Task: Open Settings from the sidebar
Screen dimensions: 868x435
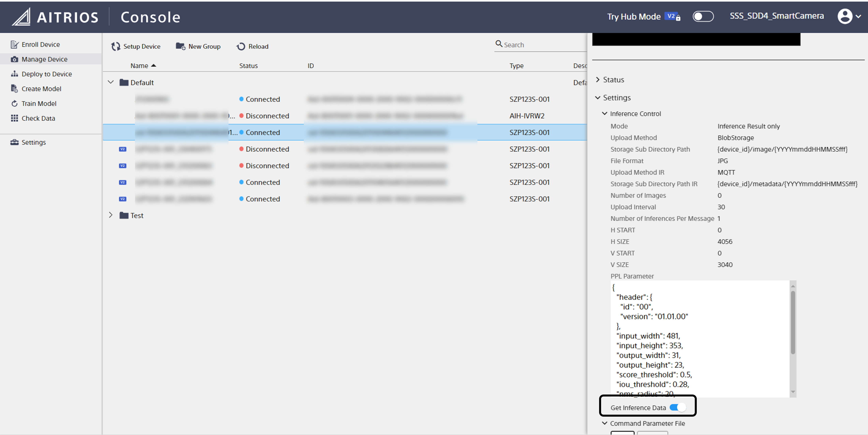Action: point(33,142)
